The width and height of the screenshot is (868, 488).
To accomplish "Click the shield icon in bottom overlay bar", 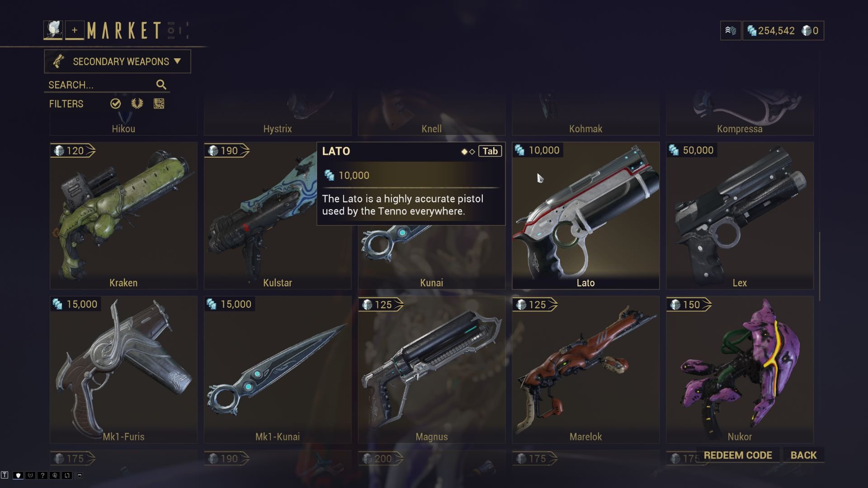I will tap(18, 475).
